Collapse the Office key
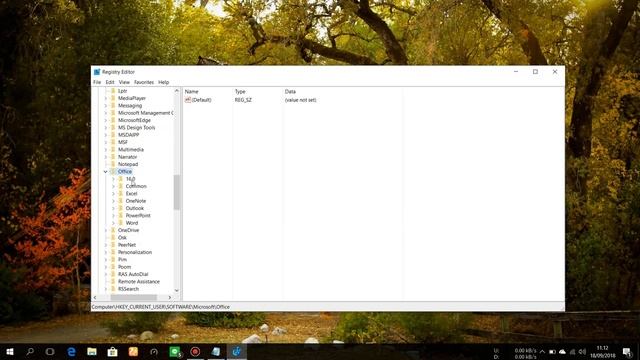The width and height of the screenshot is (640, 360). point(106,172)
